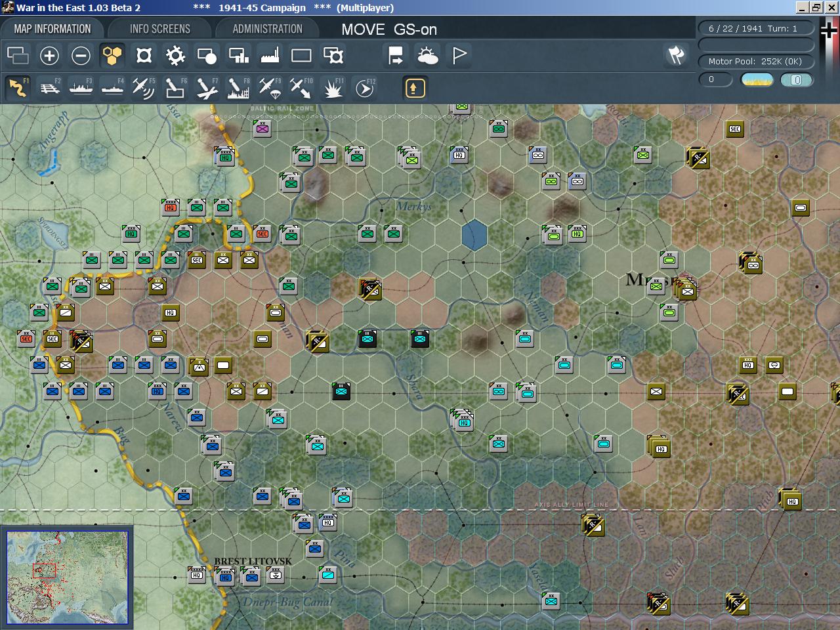The width and height of the screenshot is (840, 630).
Task: Click the overlapping windows toolbar icon
Action: pos(18,56)
